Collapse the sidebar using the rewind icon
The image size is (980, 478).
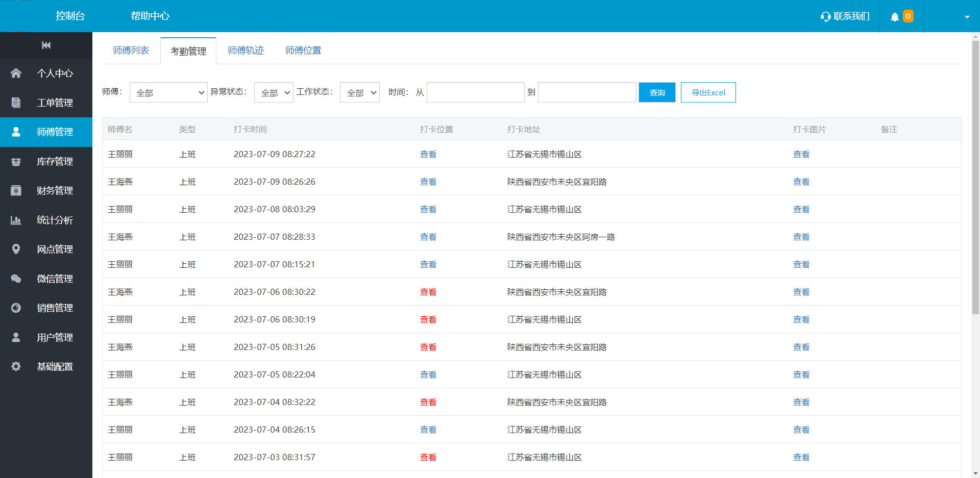tap(46, 45)
